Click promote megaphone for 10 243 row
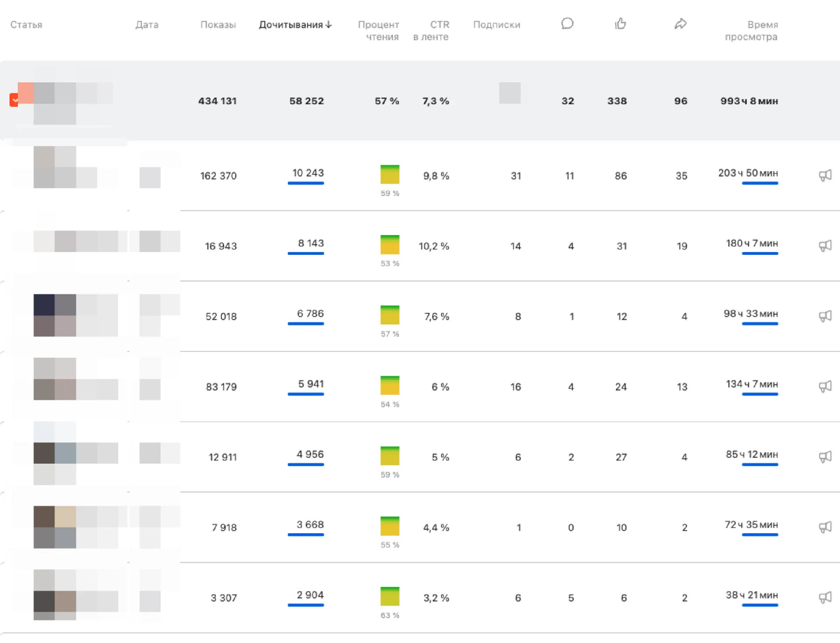The image size is (840, 643). click(825, 176)
